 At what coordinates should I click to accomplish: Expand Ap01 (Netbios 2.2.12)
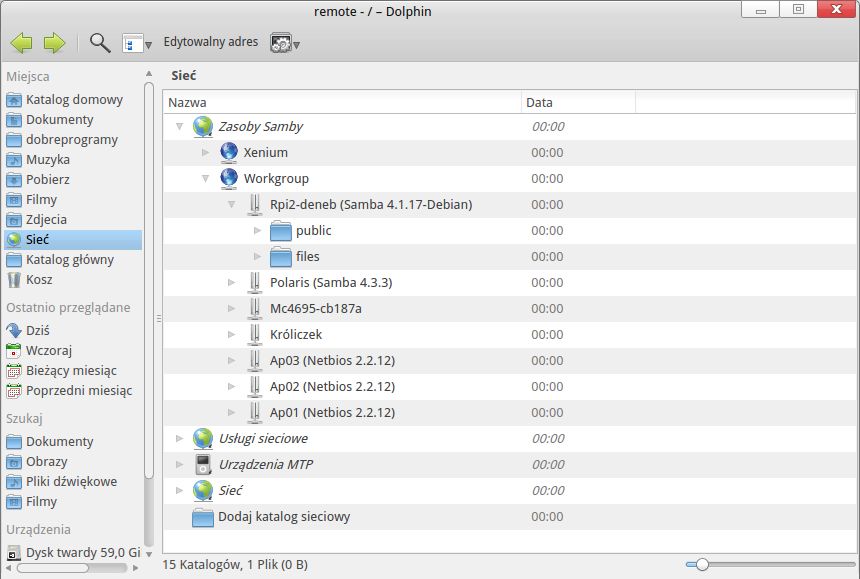(231, 412)
